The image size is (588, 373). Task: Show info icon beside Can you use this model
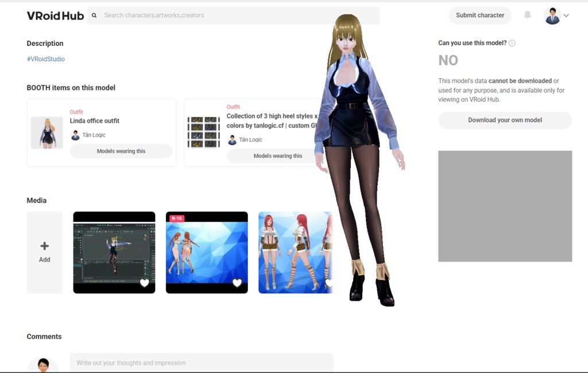tap(512, 43)
